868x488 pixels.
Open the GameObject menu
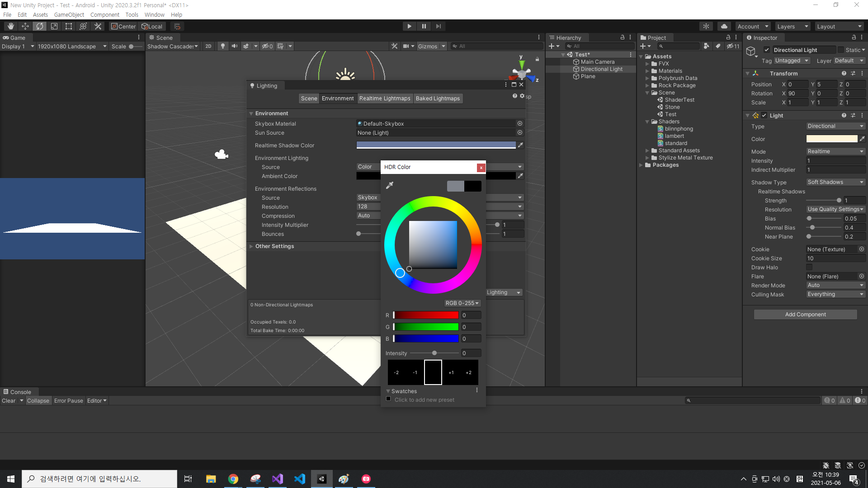(x=69, y=14)
